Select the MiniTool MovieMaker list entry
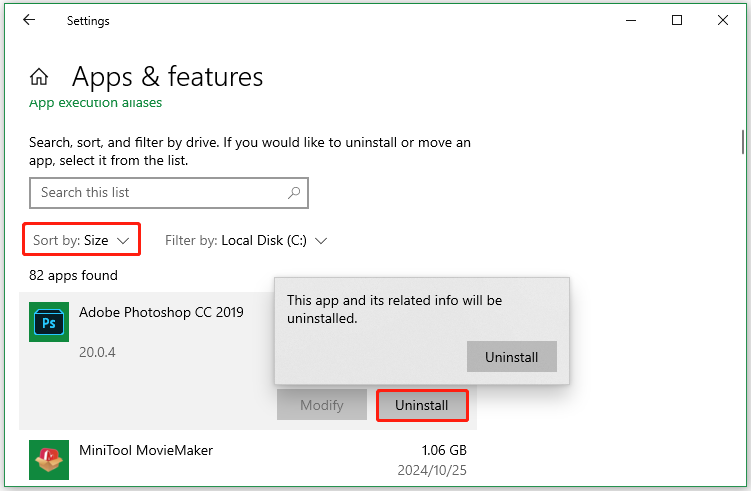The width and height of the screenshot is (751, 491). tap(248, 460)
